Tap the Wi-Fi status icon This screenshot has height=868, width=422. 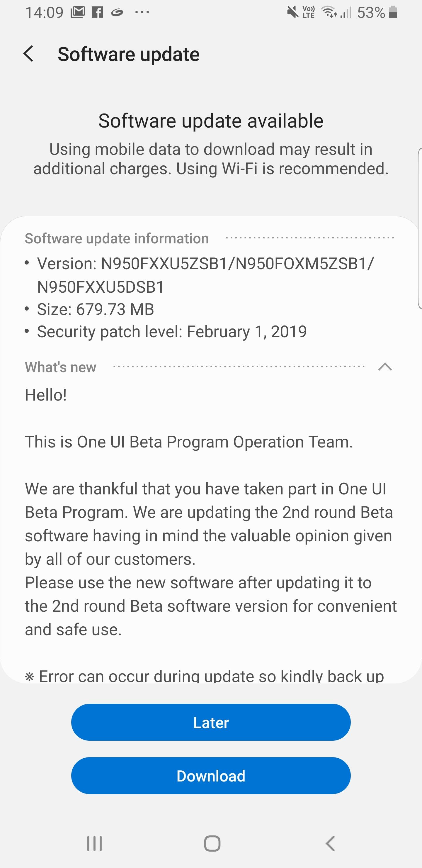coord(329,13)
